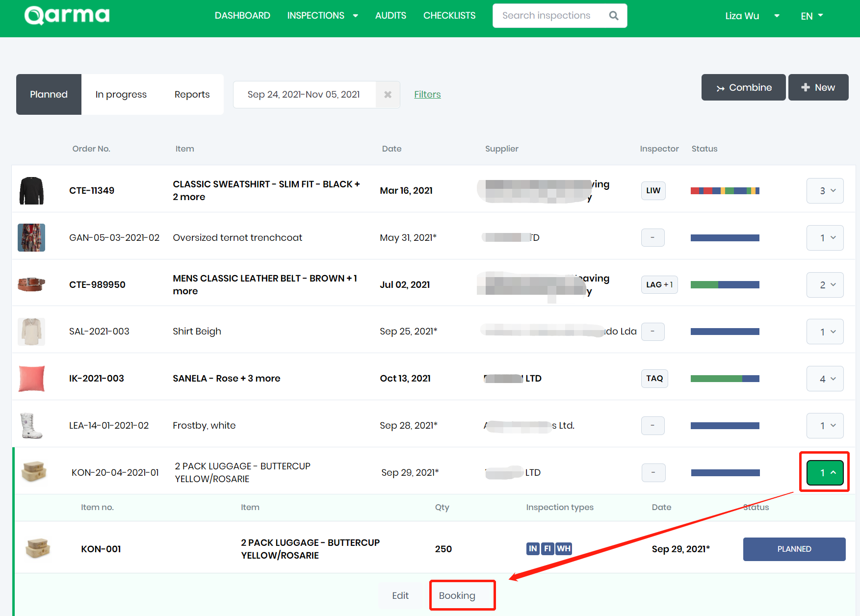Click empty inspector badge for LEA-14-01-2021-02
Viewport: 860px width, 616px height.
point(653,426)
